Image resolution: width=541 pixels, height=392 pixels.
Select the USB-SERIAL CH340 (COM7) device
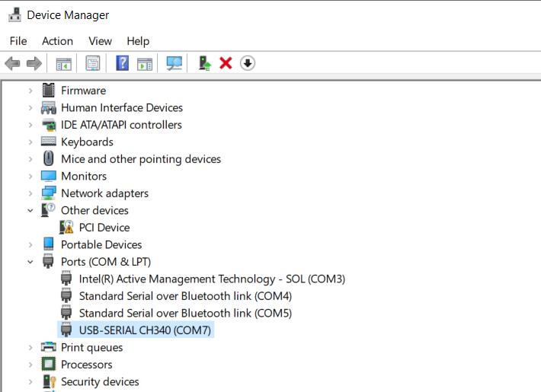coord(146,330)
